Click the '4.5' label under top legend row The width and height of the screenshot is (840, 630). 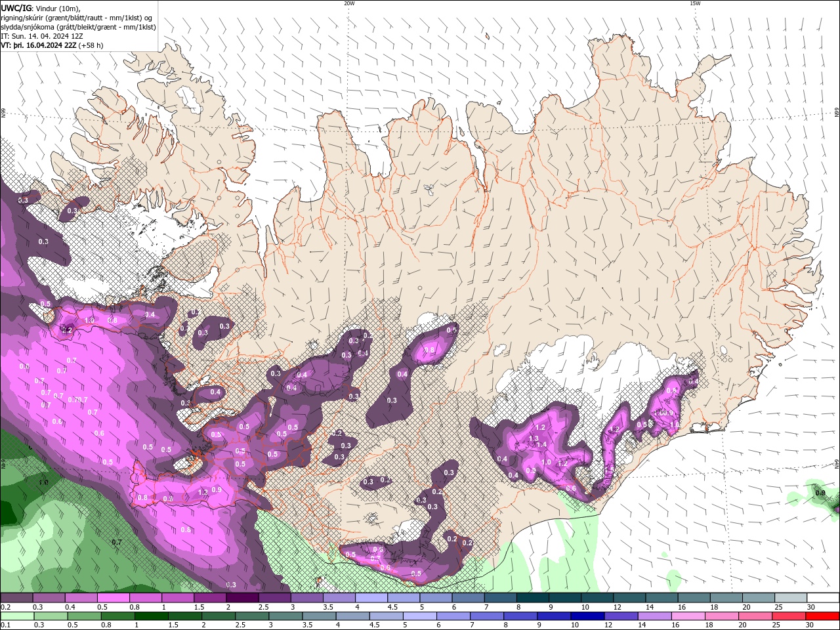(392, 607)
